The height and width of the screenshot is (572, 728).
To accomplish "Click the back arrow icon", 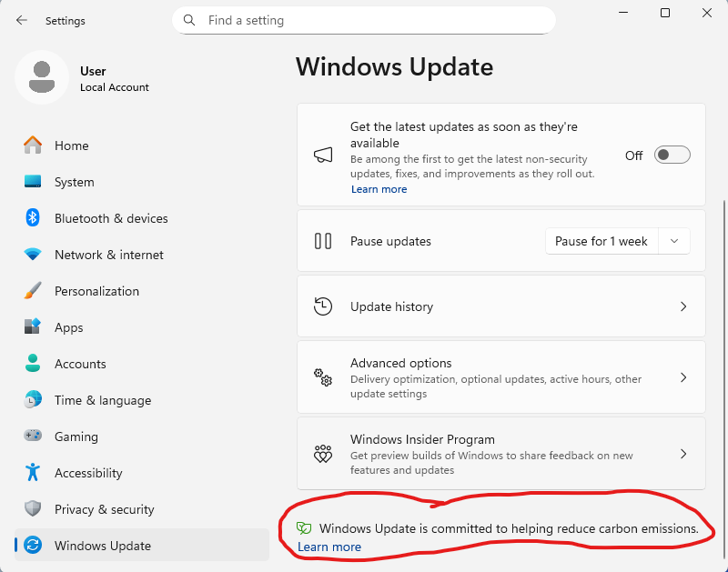I will [21, 20].
